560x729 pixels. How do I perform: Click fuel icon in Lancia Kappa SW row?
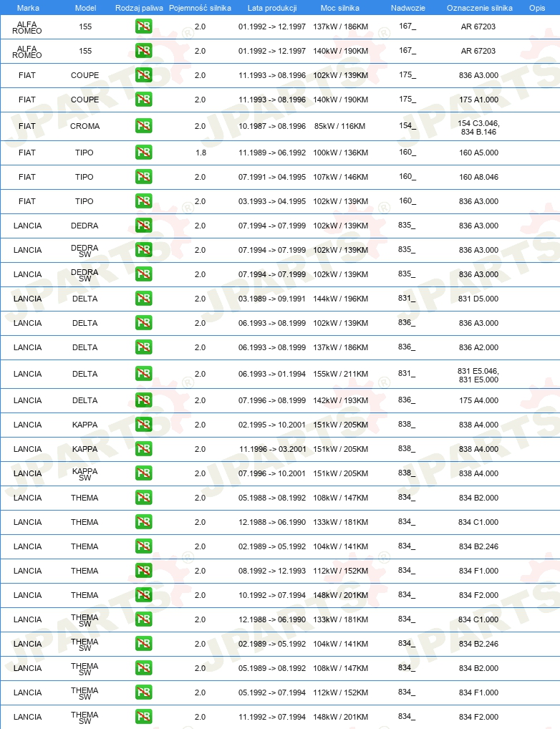[x=144, y=473]
